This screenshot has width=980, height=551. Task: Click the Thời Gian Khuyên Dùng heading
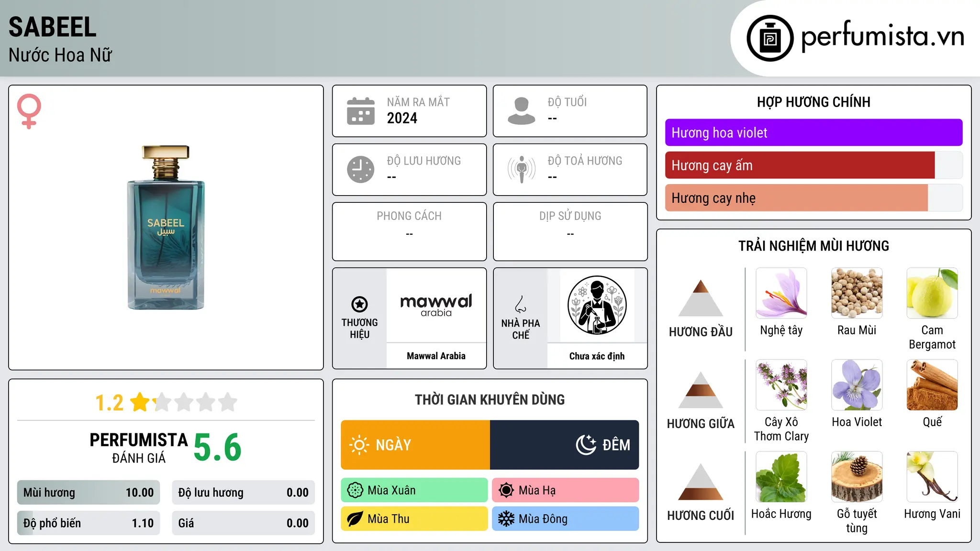490,399
